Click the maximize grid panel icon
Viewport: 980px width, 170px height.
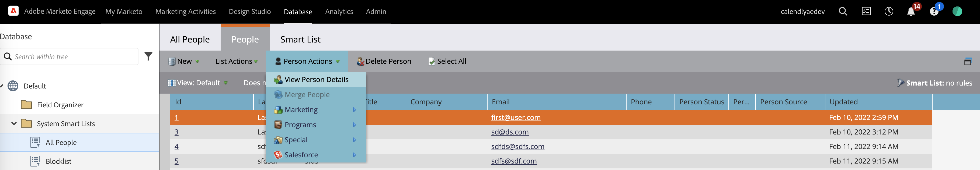pos(967,62)
